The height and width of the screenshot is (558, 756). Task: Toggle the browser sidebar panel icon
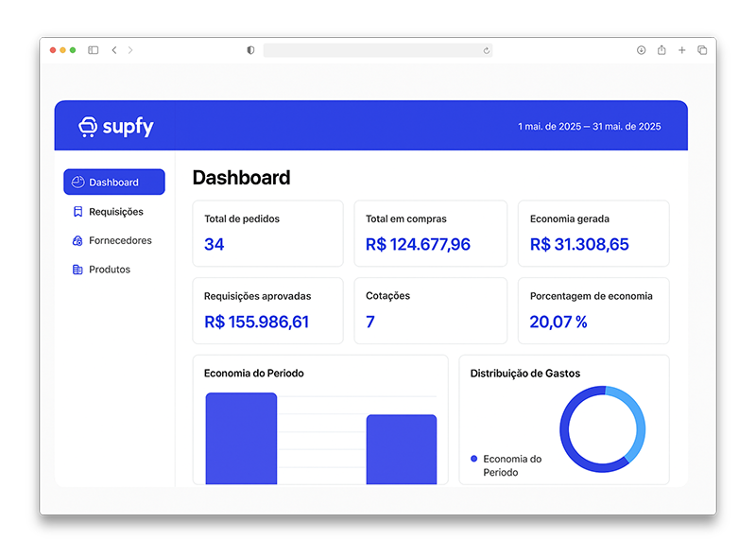94,50
